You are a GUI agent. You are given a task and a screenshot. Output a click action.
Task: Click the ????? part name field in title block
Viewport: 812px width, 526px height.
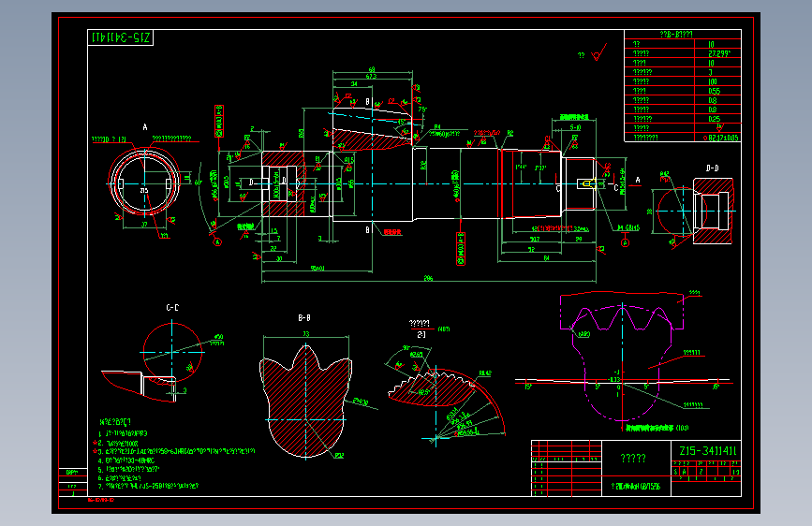[633, 459]
